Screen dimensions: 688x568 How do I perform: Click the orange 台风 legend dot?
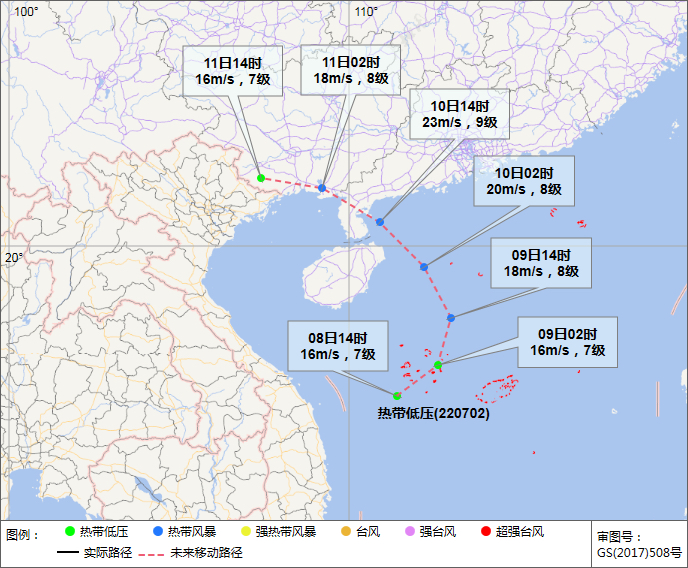click(x=346, y=531)
